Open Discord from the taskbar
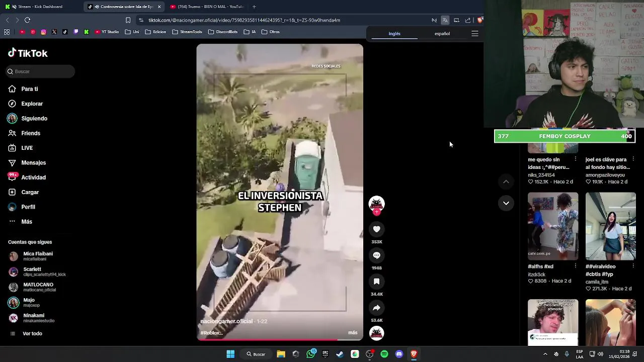The image size is (644, 362). [x=399, y=354]
